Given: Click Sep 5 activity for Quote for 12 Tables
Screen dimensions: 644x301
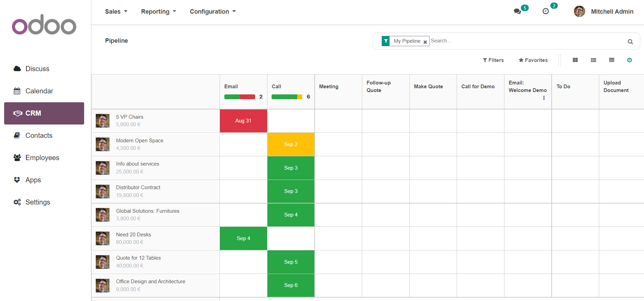Looking at the screenshot, I should [x=291, y=262].
